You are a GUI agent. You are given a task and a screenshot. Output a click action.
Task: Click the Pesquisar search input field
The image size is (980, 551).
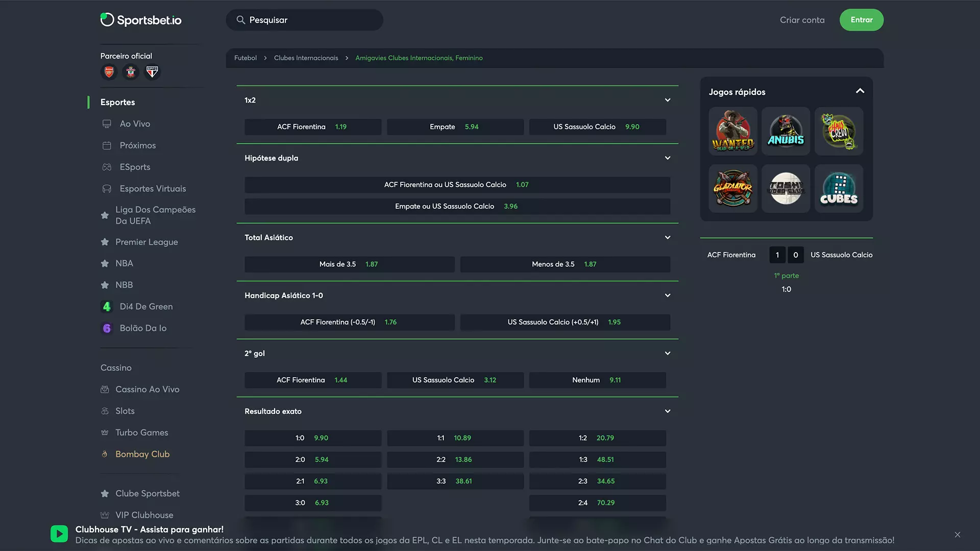coord(304,19)
